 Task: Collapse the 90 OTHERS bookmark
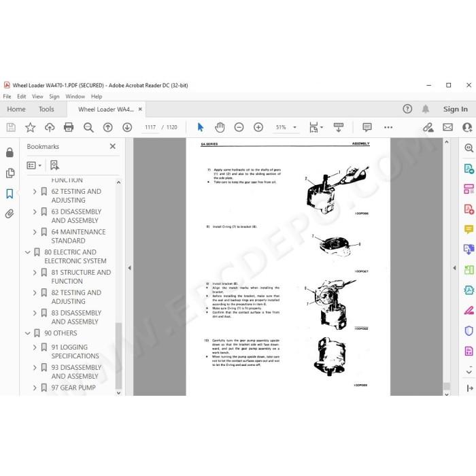[28, 333]
